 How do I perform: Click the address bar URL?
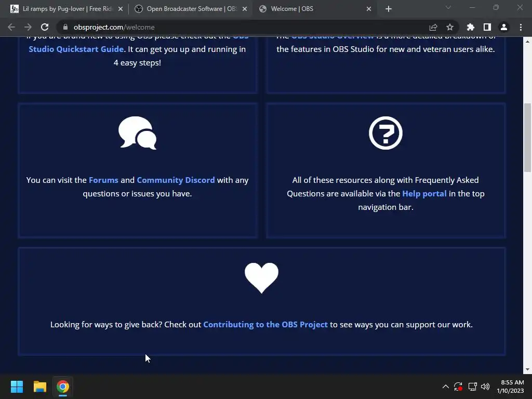click(x=114, y=27)
